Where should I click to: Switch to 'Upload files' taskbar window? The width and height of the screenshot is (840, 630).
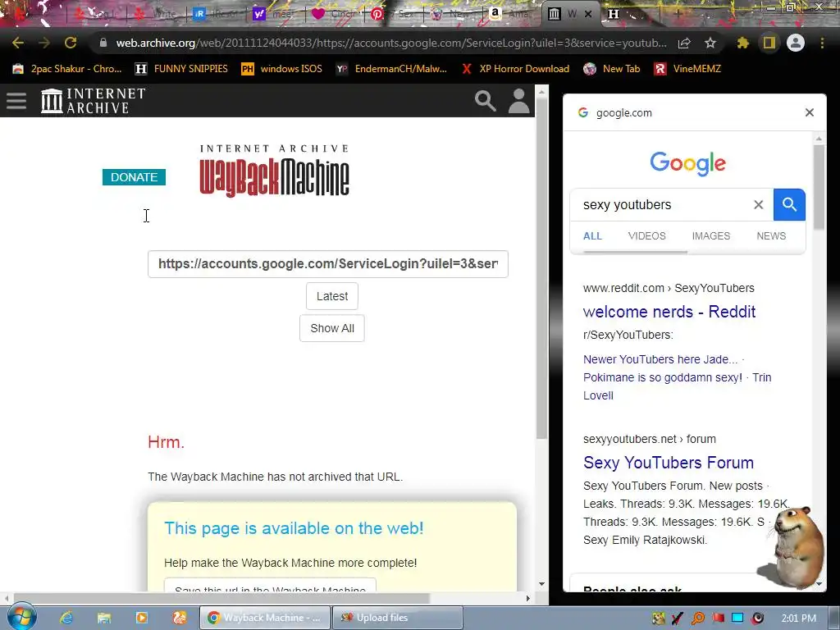(397, 618)
